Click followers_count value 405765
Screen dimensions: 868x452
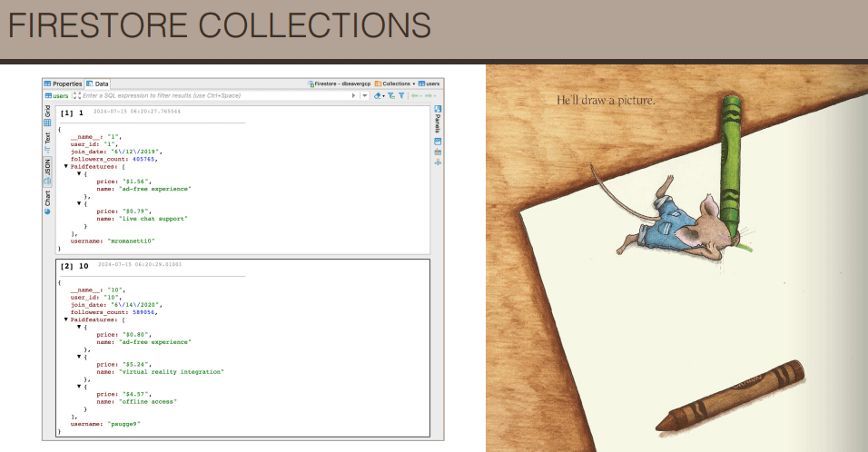pos(143,160)
